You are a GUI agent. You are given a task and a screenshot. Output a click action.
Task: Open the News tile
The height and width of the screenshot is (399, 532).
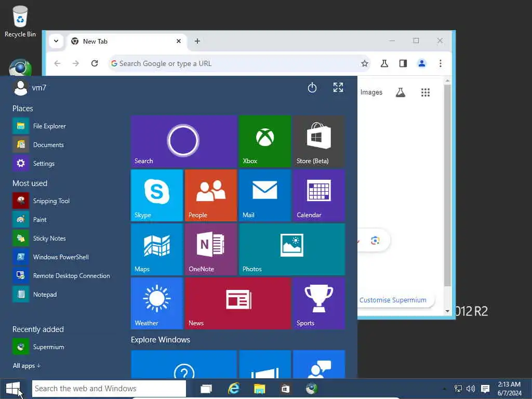[238, 303]
